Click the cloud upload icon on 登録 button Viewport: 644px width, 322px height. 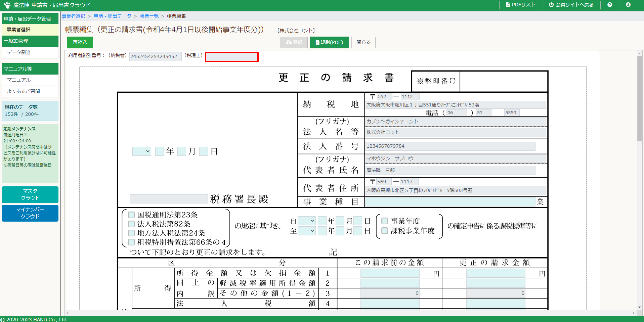pyautogui.click(x=288, y=42)
